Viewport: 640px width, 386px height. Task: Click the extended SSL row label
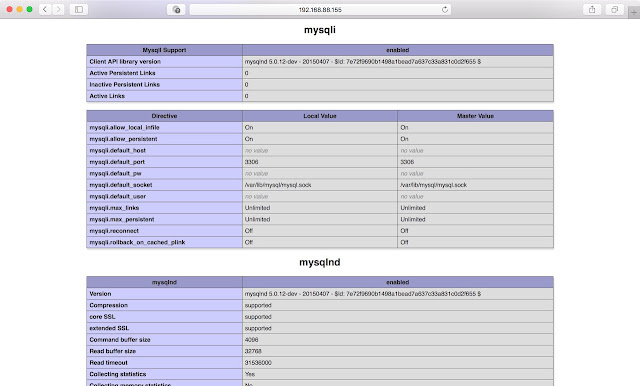(x=109, y=328)
